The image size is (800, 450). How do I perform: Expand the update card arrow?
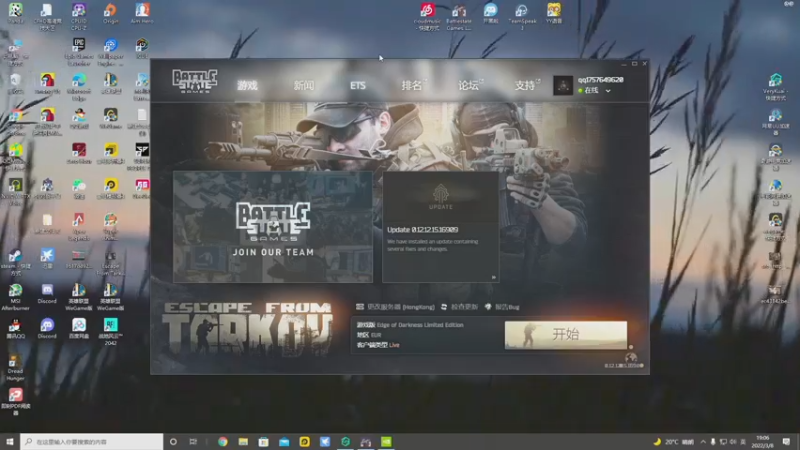(493, 278)
